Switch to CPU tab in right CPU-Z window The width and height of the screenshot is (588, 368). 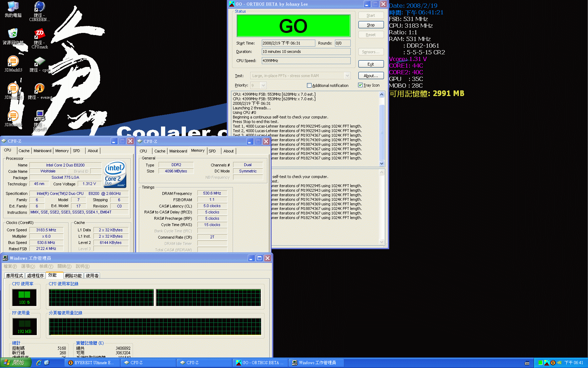click(143, 151)
